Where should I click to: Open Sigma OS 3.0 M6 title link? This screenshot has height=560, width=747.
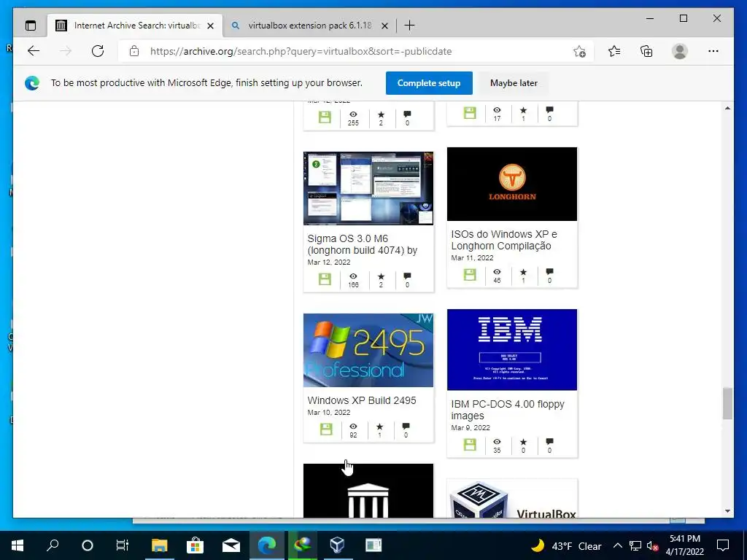coord(362,244)
